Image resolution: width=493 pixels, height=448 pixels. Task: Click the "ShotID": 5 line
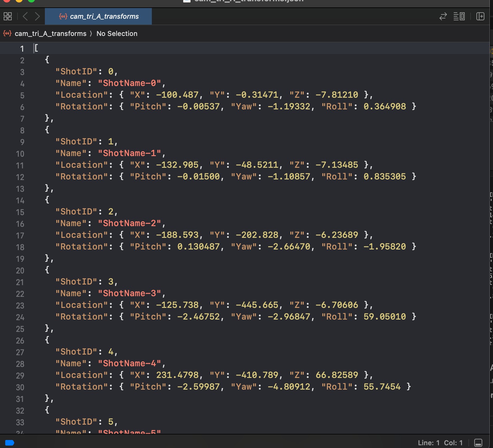point(86,422)
